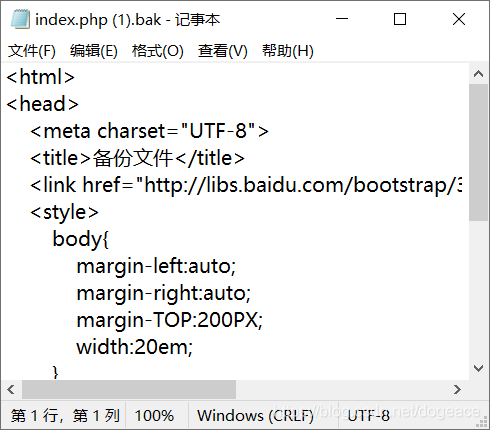
Task: Minimize the Notepad window
Action: [342, 19]
